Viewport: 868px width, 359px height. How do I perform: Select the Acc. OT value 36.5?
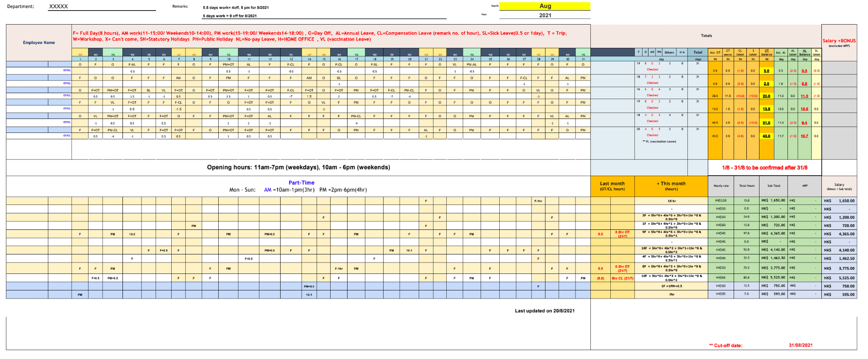(715, 96)
